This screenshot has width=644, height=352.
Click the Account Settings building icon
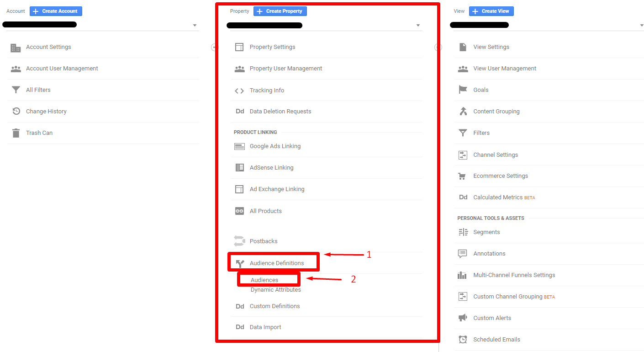tap(16, 48)
